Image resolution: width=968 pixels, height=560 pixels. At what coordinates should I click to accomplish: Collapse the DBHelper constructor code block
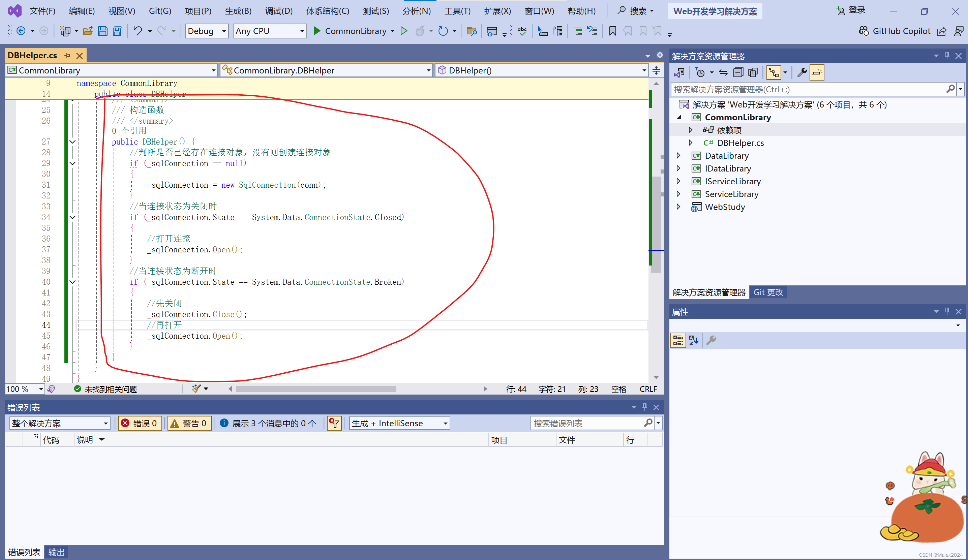pos(72,142)
